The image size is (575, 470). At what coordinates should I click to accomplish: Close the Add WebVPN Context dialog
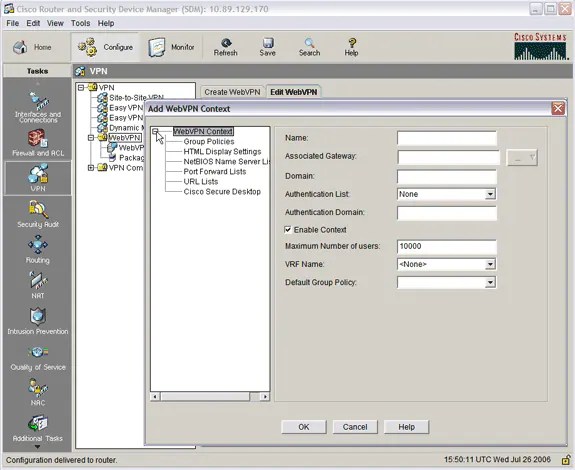point(558,109)
